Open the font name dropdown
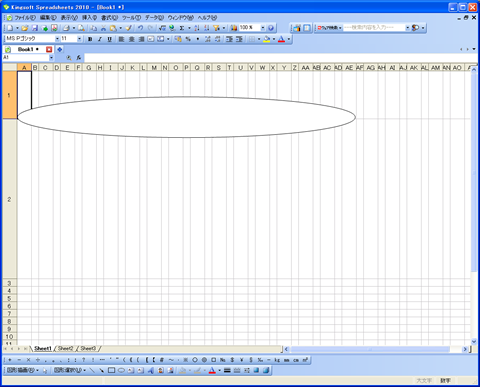 point(57,39)
